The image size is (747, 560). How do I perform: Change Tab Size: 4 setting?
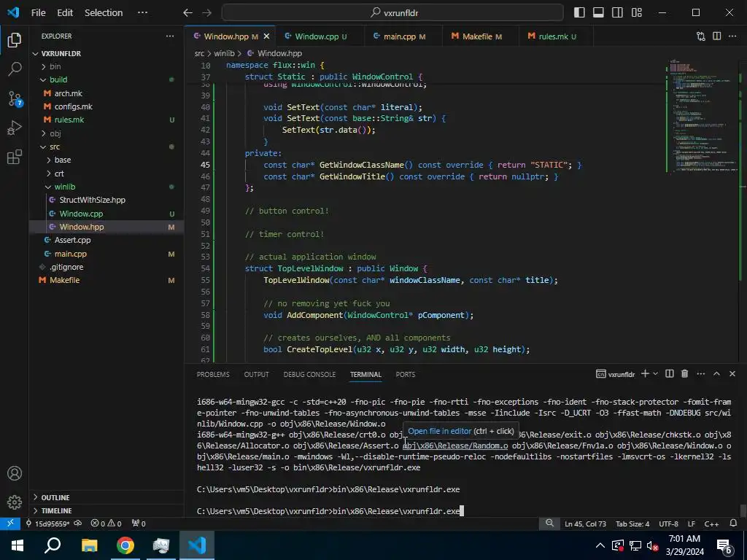coord(632,524)
